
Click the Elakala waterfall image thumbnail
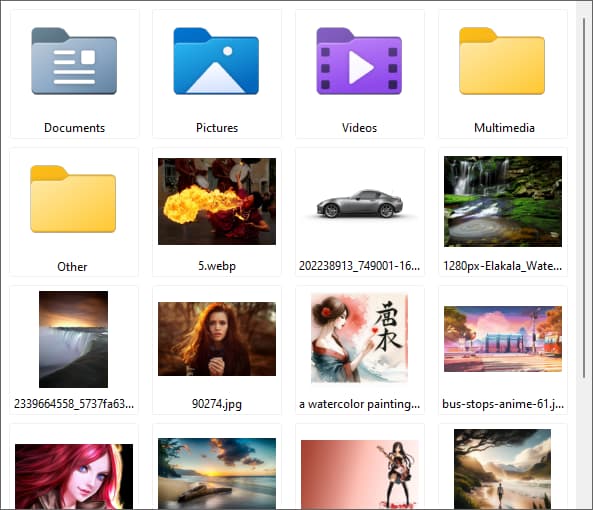pyautogui.click(x=503, y=202)
